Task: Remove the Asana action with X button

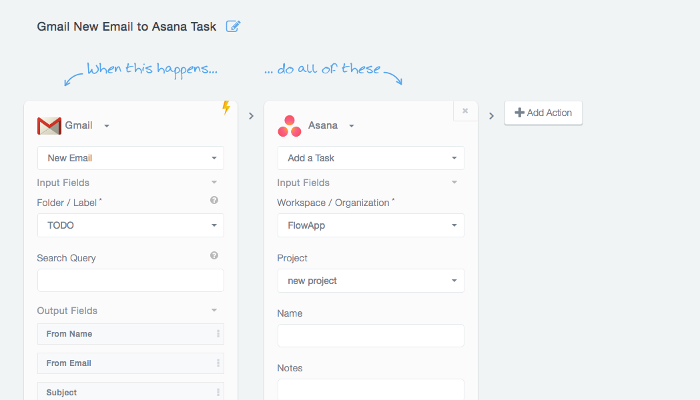Action: click(x=464, y=111)
